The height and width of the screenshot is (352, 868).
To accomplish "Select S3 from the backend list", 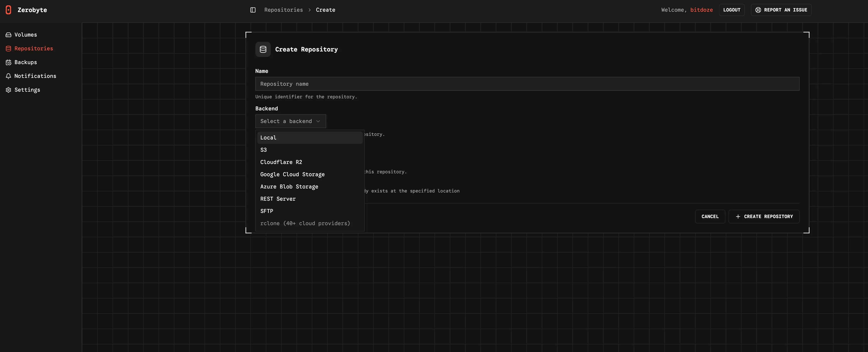I will [x=263, y=149].
